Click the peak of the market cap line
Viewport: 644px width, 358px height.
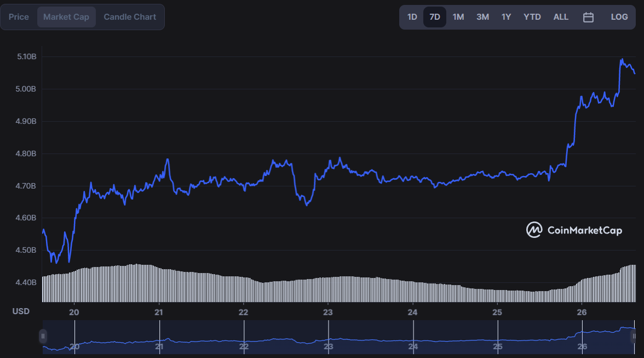[622, 60]
